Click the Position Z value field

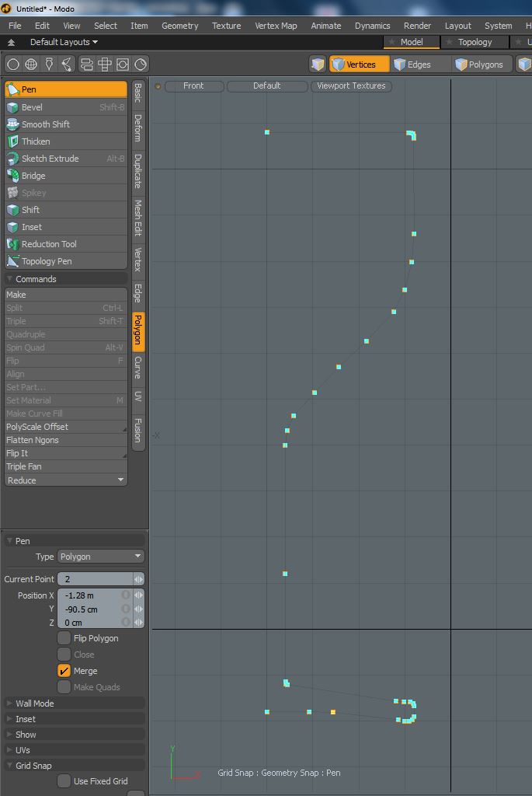[95, 623]
